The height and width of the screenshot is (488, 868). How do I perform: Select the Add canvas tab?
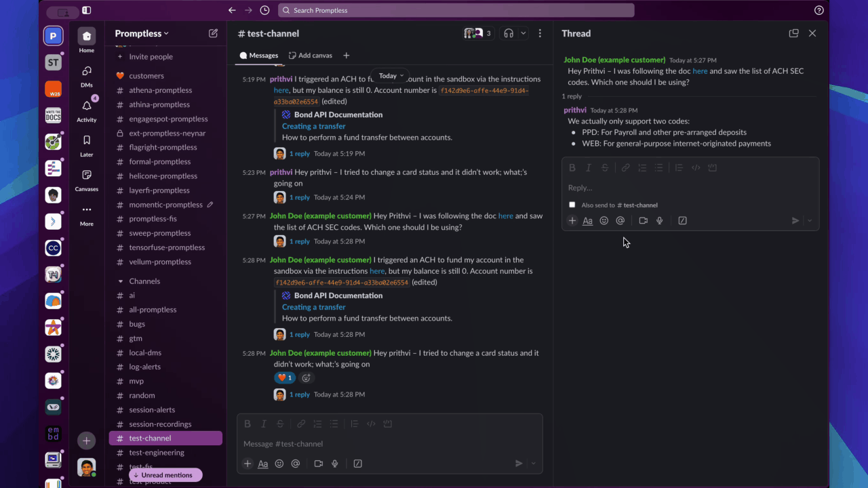pyautogui.click(x=310, y=56)
